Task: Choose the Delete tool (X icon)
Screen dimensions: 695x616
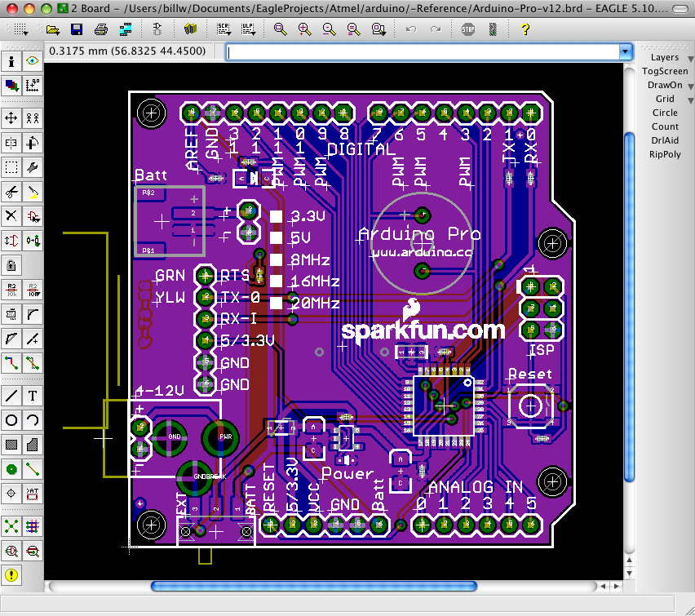Action: 11,216
